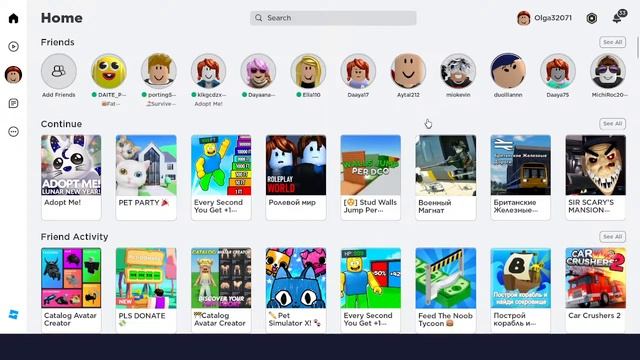Click klkgcdzx's 'Adopt Me!' presence text
The height and width of the screenshot is (360, 640).
coord(209,104)
